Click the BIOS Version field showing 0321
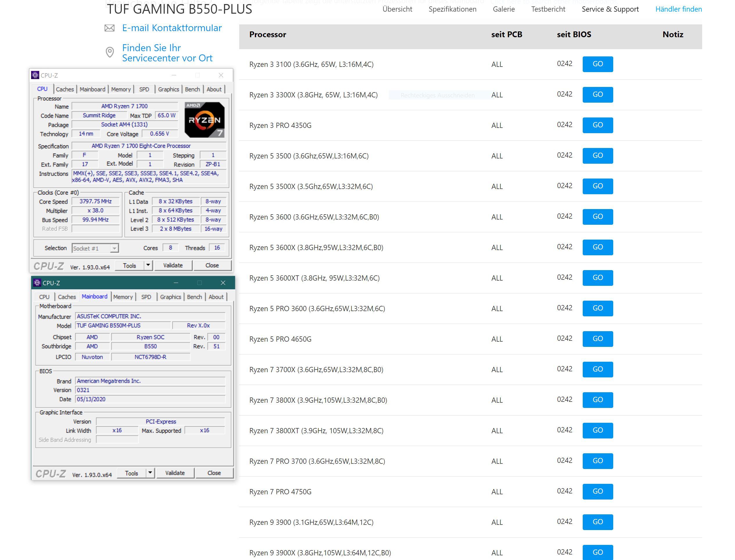735x560 pixels. (x=150, y=390)
